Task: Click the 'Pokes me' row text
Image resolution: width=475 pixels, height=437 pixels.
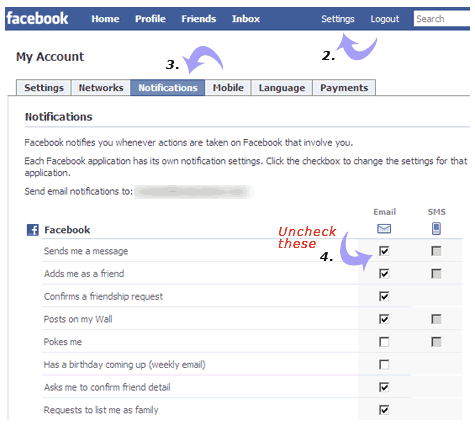Action: point(63,342)
